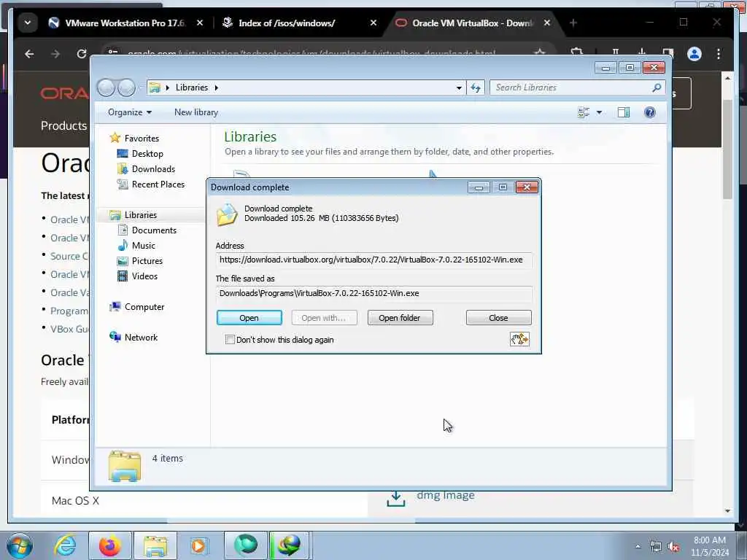The image size is (747, 560).
Task: Click the browser back arrow
Action: [x=29, y=54]
